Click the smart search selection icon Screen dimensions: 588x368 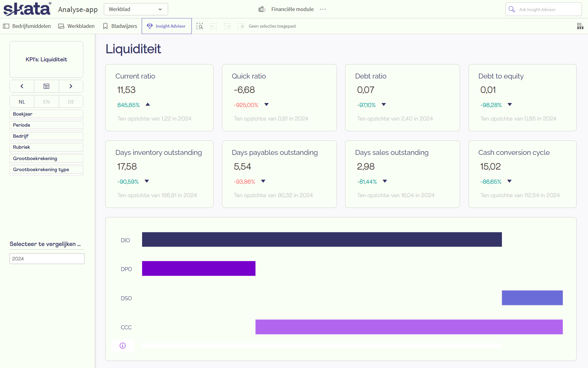tap(200, 26)
